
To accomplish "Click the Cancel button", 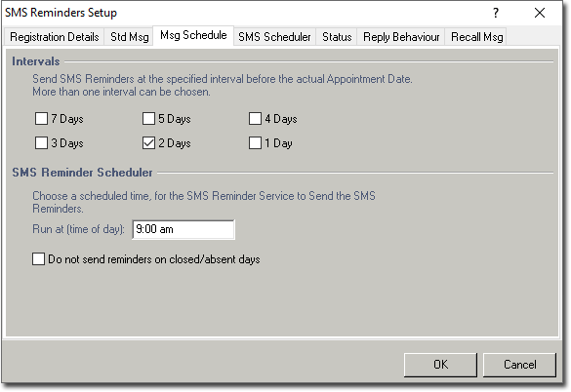I will [x=519, y=365].
